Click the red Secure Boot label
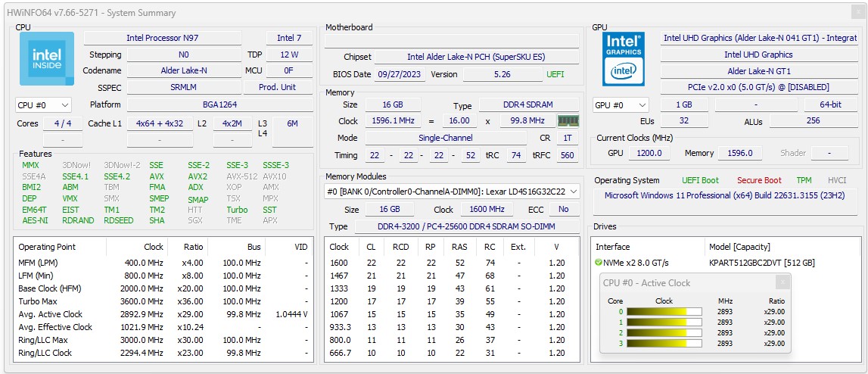The height and width of the screenshot is (374, 868). [759, 180]
